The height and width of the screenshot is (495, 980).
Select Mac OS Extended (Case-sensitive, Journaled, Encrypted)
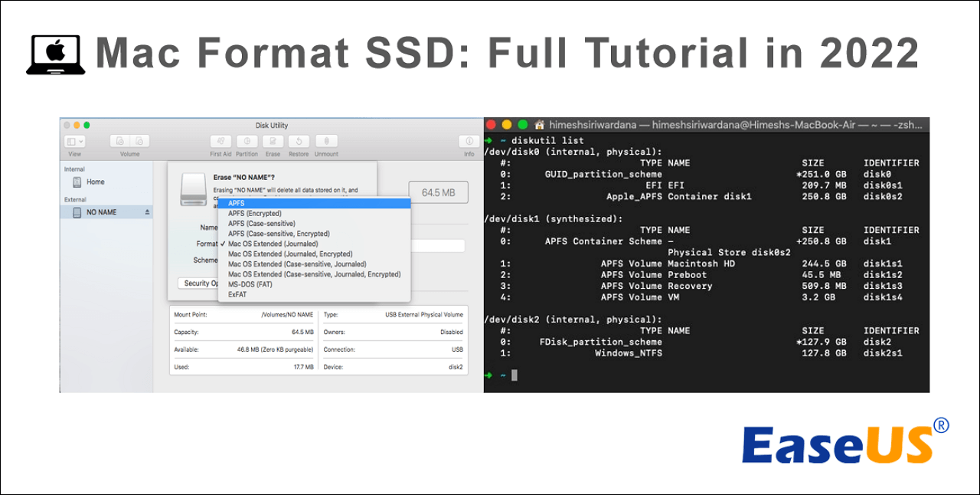pos(314,274)
